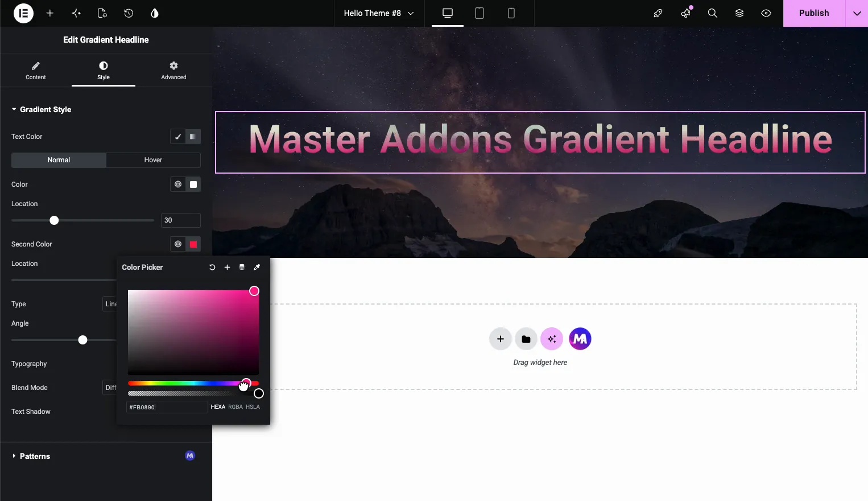Switch to desktop preview mode
The image size is (868, 501).
click(x=448, y=13)
